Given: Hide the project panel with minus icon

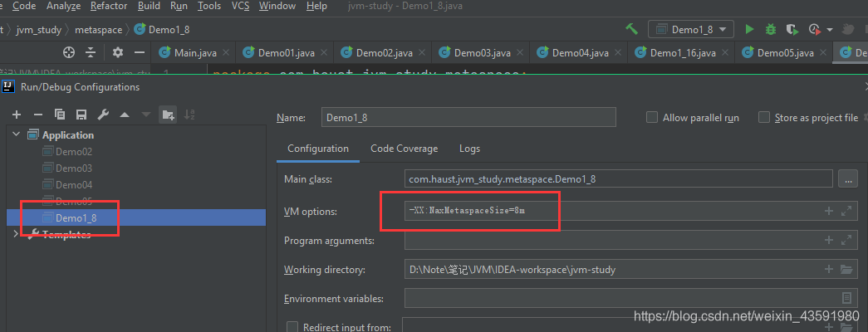Looking at the screenshot, I should (x=140, y=52).
